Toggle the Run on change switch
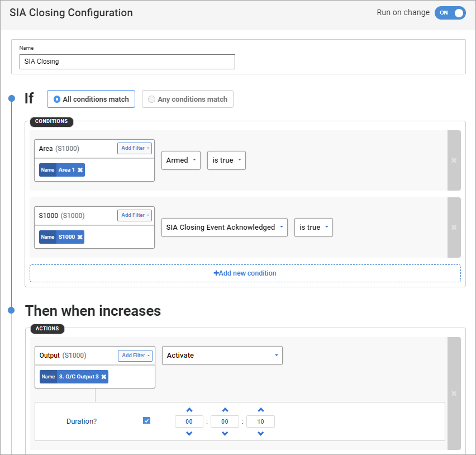This screenshot has height=455, width=476. pyautogui.click(x=450, y=13)
